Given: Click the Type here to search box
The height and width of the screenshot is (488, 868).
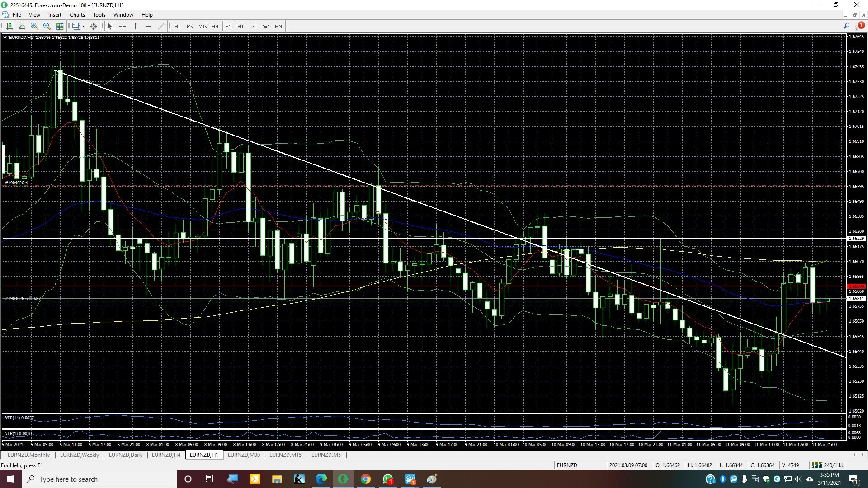Looking at the screenshot, I should pyautogui.click(x=99, y=479).
